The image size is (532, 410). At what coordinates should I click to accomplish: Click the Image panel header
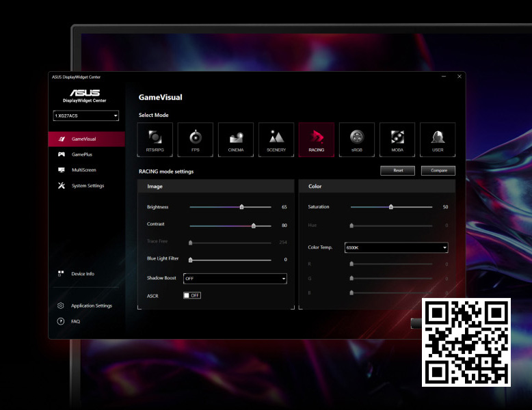point(216,186)
